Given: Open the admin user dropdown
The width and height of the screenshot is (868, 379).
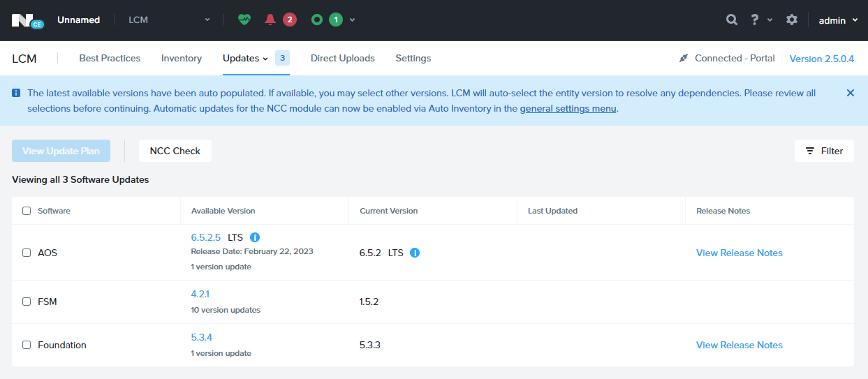Looking at the screenshot, I should (838, 20).
